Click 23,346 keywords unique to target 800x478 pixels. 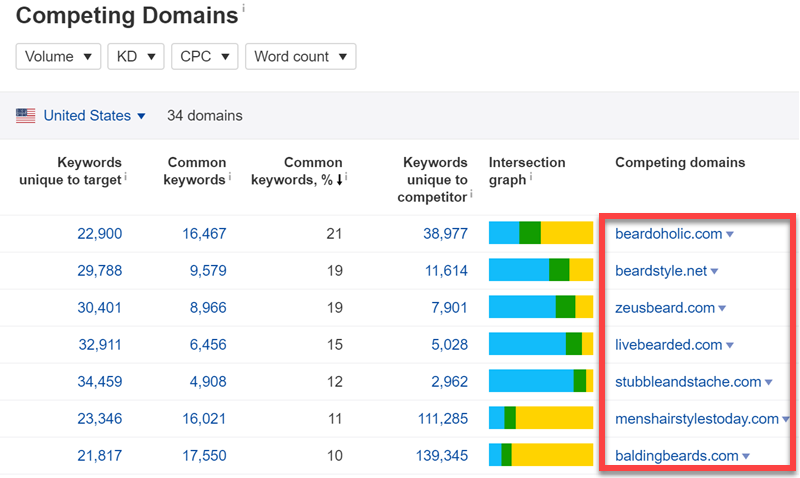click(x=99, y=419)
